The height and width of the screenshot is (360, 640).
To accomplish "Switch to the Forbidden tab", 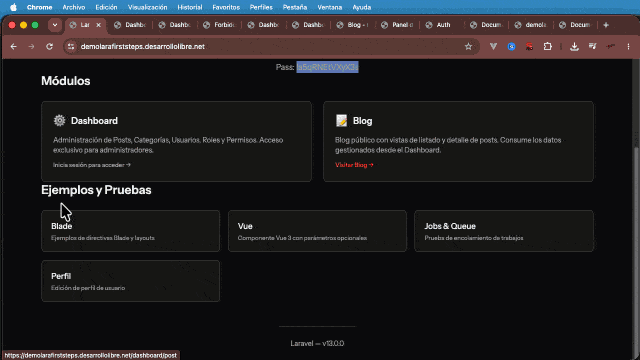I will [220, 25].
